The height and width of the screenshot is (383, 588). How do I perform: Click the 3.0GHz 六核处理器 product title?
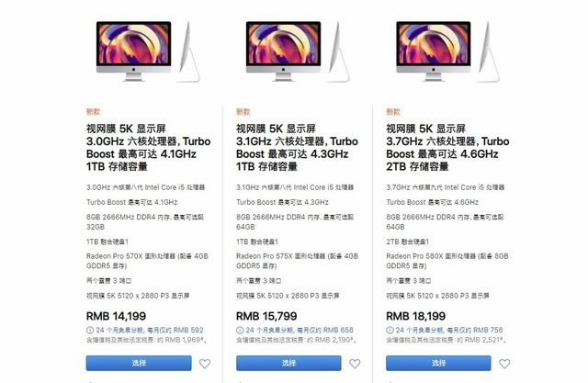[x=149, y=148]
